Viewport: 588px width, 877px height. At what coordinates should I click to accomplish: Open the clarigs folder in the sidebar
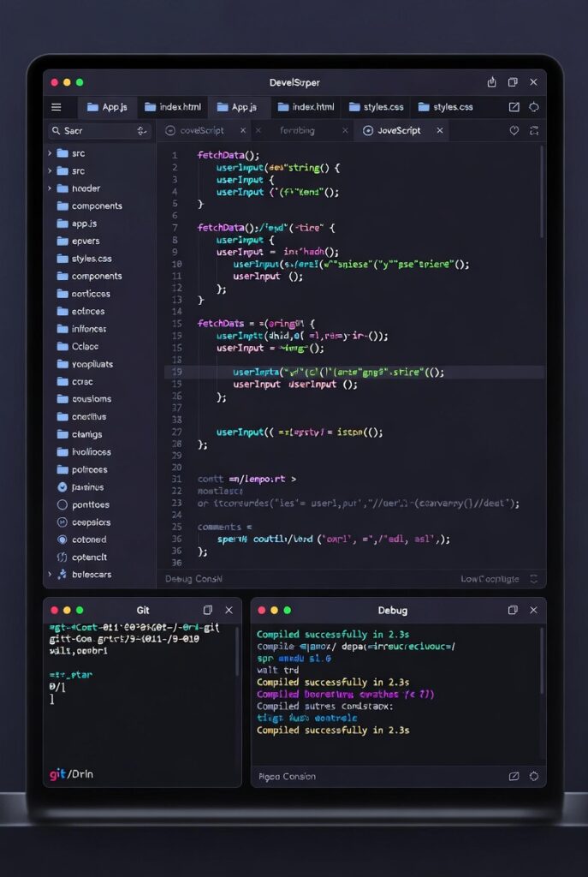coord(80,434)
